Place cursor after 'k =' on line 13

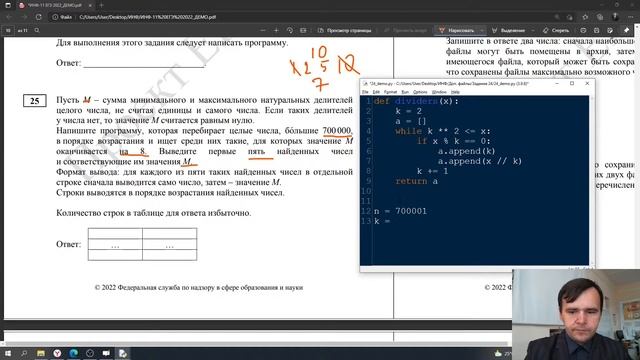pyautogui.click(x=392, y=221)
